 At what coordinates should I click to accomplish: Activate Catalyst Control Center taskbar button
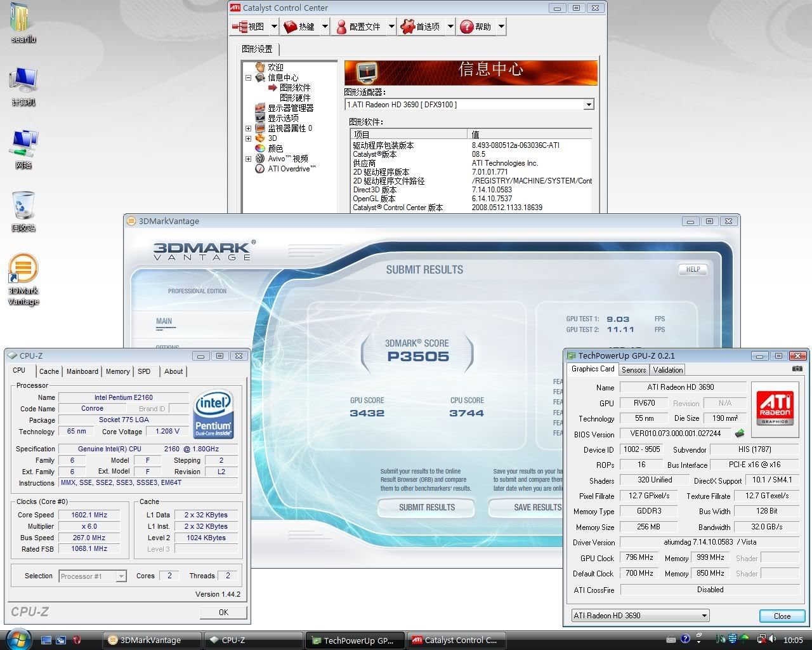pyautogui.click(x=456, y=640)
